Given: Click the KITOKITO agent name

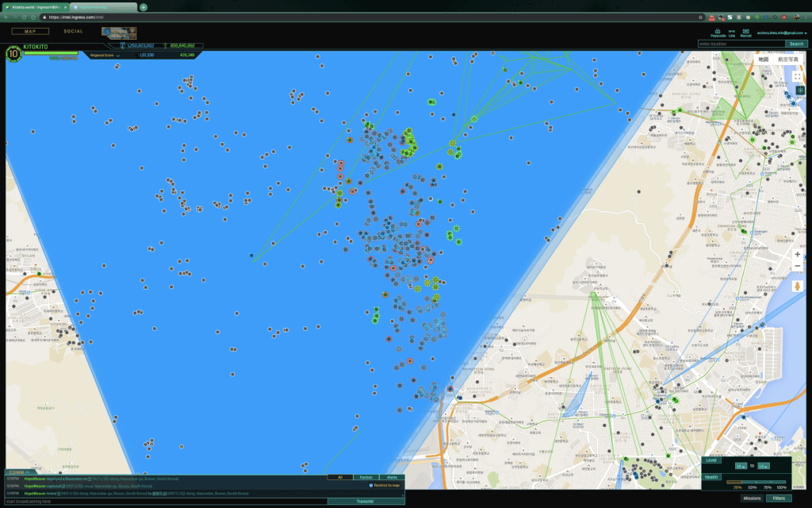Looking at the screenshot, I should click(x=35, y=47).
